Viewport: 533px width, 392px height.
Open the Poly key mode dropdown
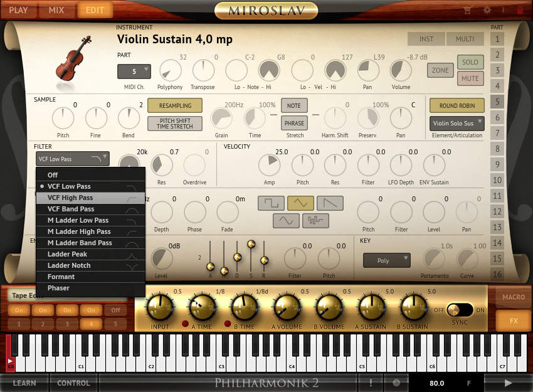click(x=386, y=260)
